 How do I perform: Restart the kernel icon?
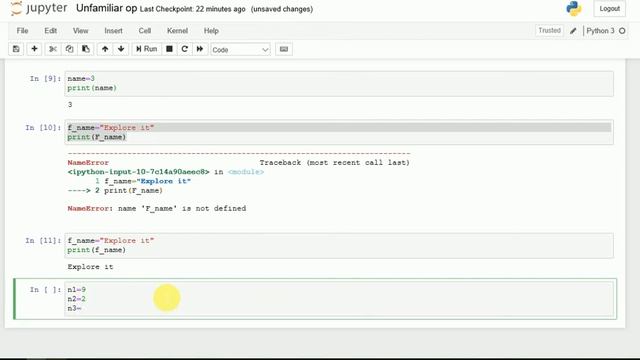(184, 49)
